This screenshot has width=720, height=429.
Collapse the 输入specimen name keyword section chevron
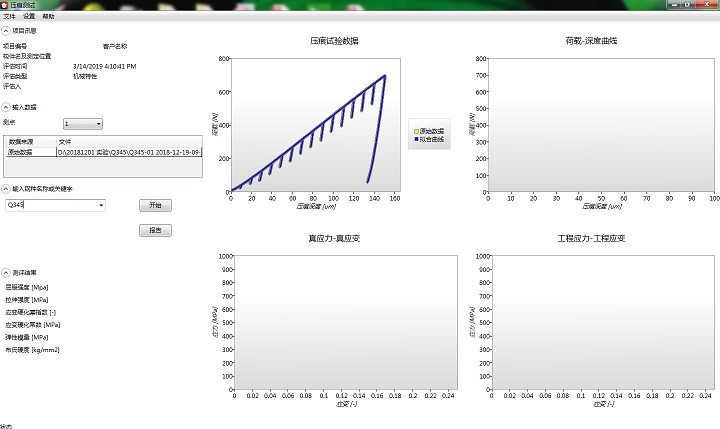6,187
